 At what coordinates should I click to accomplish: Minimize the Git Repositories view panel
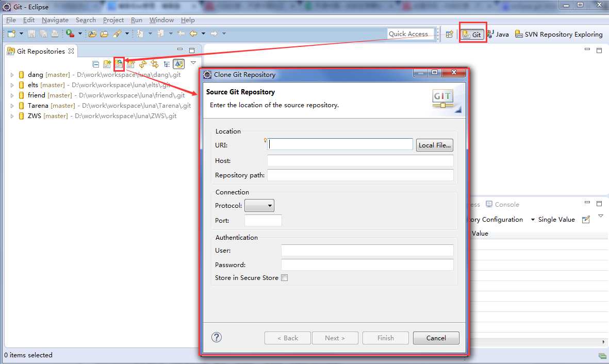(180, 49)
